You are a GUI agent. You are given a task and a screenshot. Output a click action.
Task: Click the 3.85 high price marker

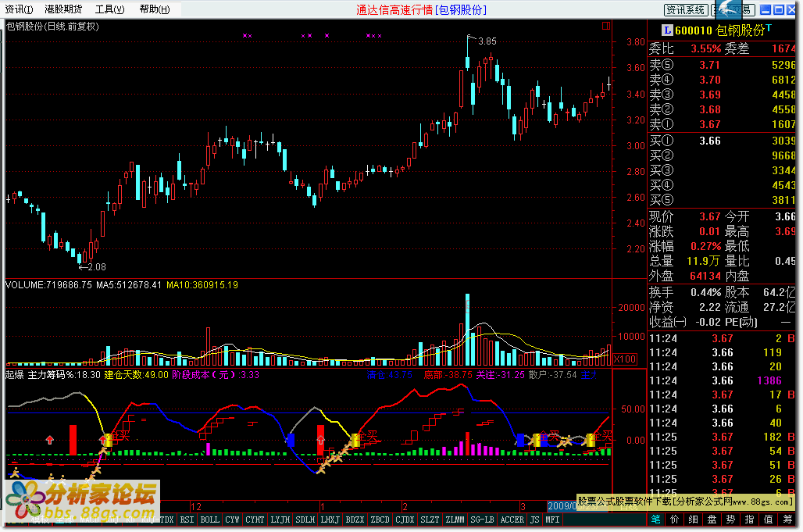click(487, 41)
